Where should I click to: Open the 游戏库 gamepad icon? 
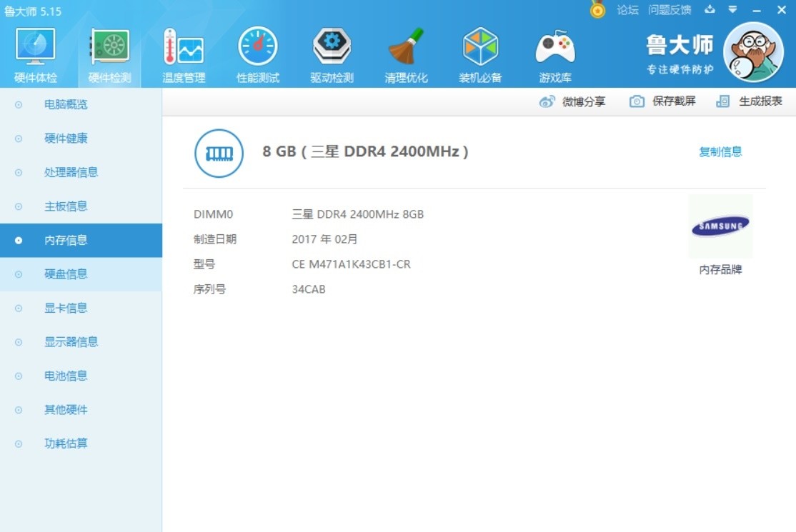(x=555, y=46)
